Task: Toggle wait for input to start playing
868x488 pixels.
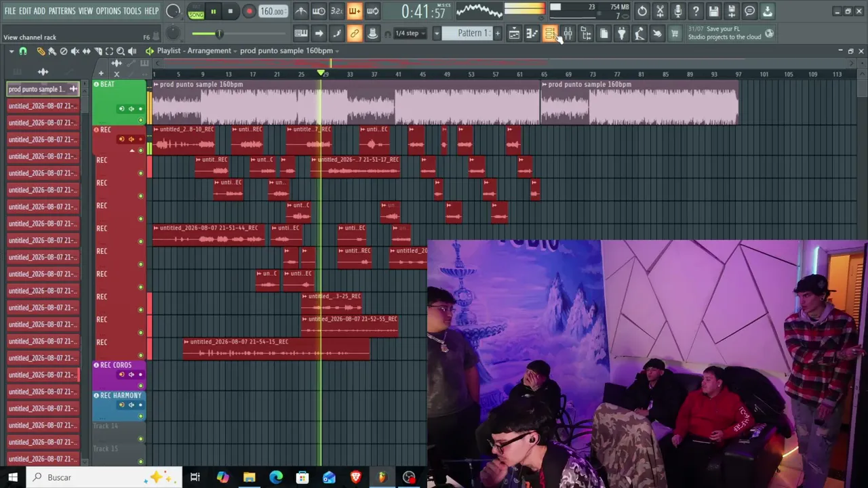Action: pos(318,11)
